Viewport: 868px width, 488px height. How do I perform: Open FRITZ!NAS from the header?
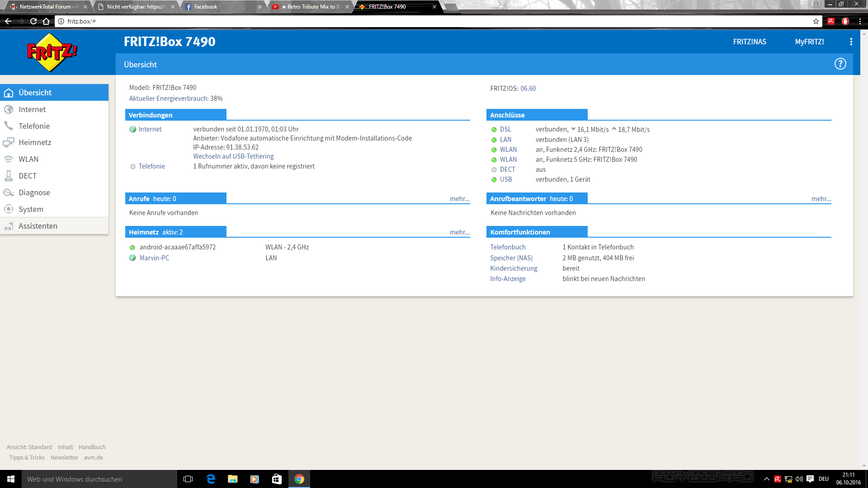750,42
